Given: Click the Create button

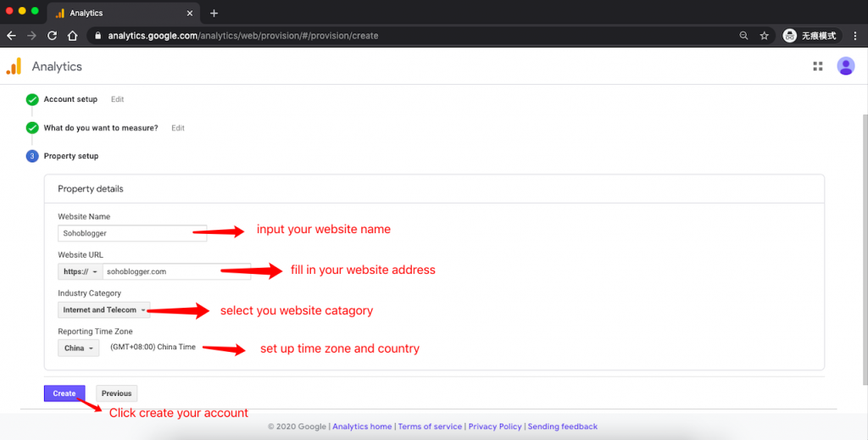Looking at the screenshot, I should (x=64, y=393).
